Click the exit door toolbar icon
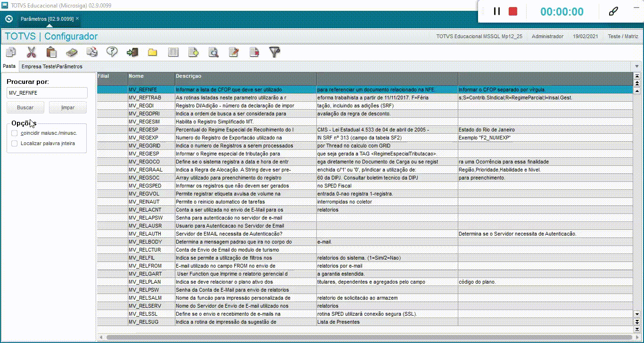 tap(132, 52)
